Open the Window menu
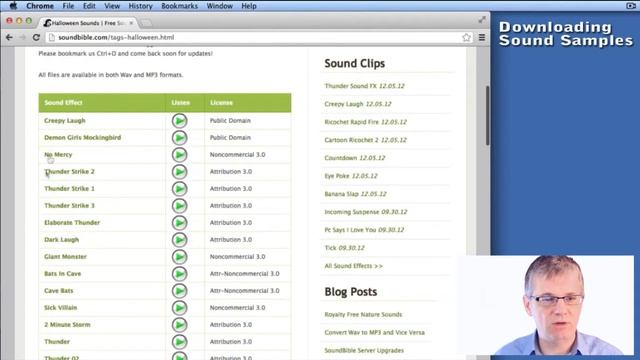This screenshot has width=640, height=360. tap(219, 6)
